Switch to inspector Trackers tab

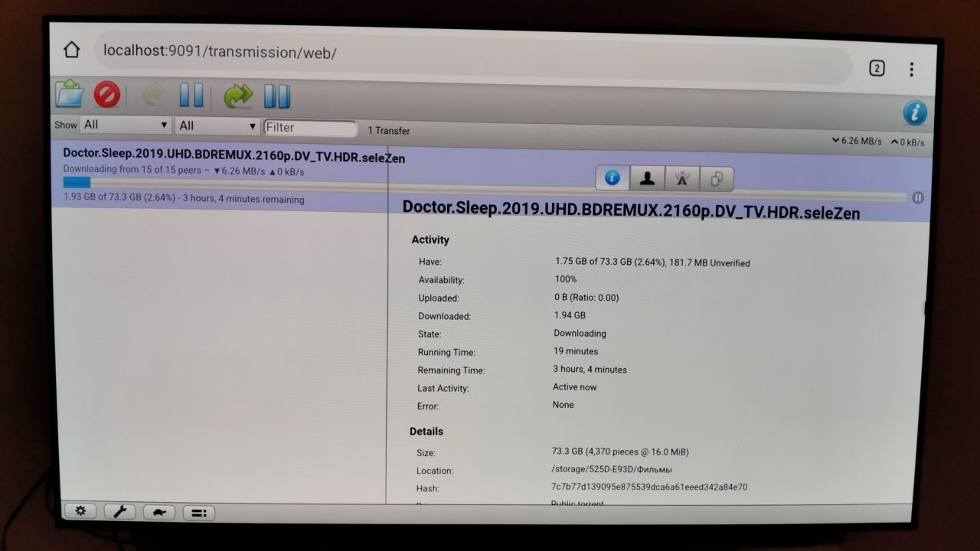coord(682,179)
